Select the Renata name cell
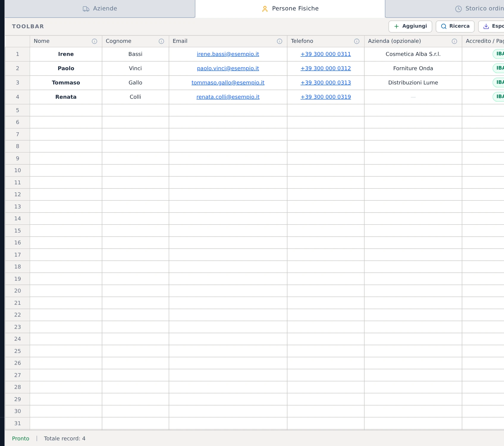The width and height of the screenshot is (504, 446). pyautogui.click(x=66, y=97)
